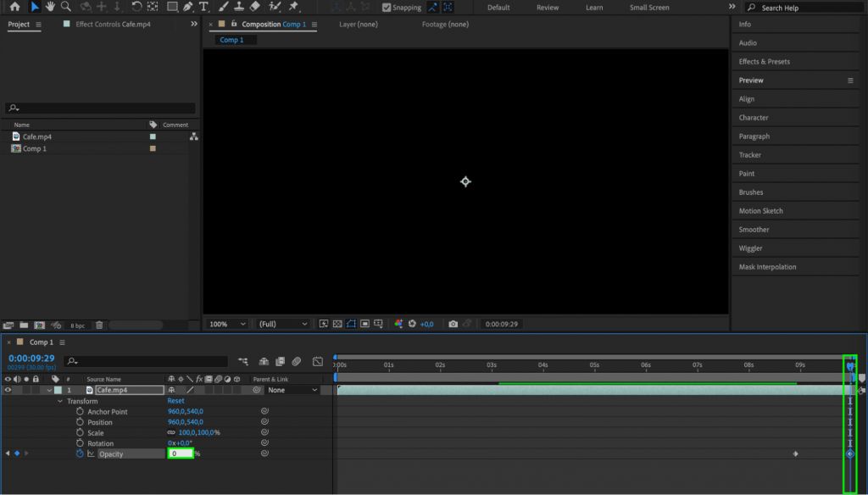Open the Take Snapshot camera icon

pyautogui.click(x=453, y=323)
